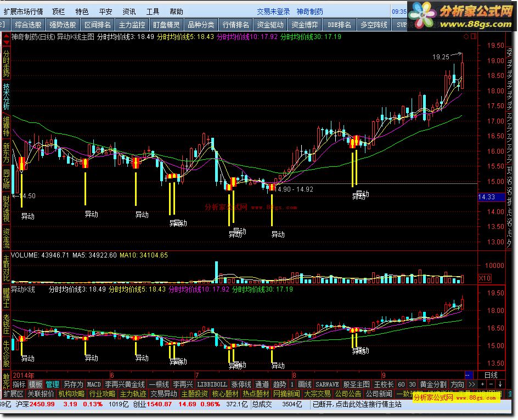Click 区间排名 toolbar button
Screen dimensions: 518x420
(x=98, y=25)
